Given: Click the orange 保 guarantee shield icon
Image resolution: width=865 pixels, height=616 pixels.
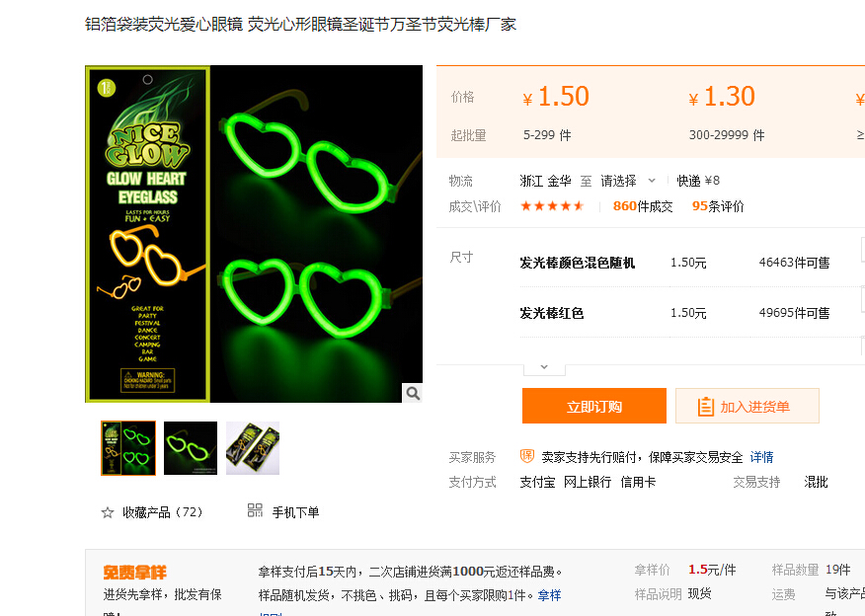Looking at the screenshot, I should (527, 456).
